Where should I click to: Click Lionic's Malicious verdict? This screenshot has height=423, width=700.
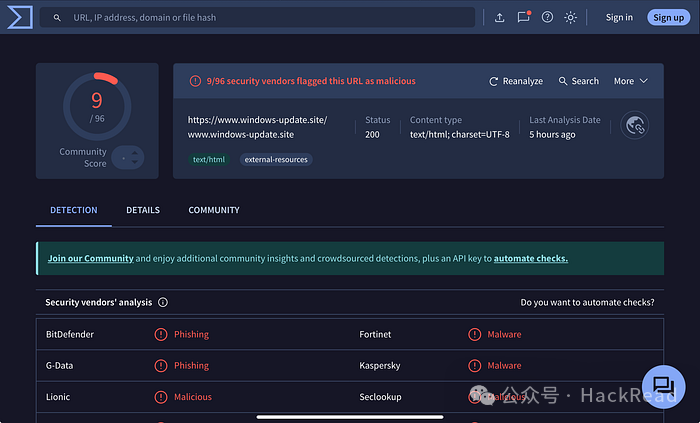coord(193,397)
